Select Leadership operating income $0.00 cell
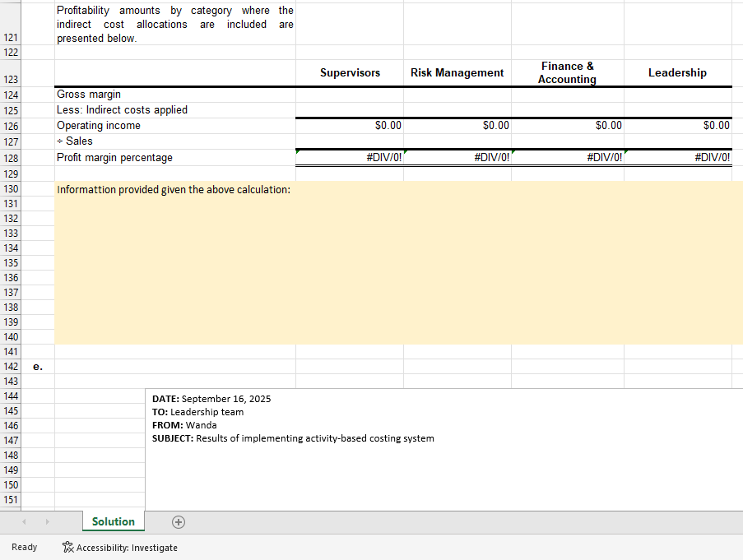Viewport: 743px width, 560px height. (678, 126)
